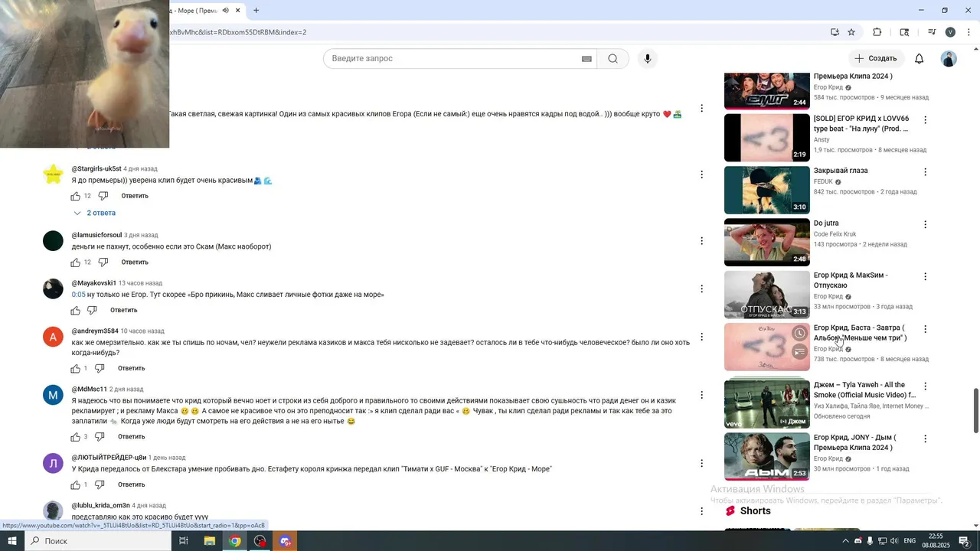Add 'Завтра' video to queue icon
Viewport: 980px width, 551px height.
pyautogui.click(x=799, y=351)
